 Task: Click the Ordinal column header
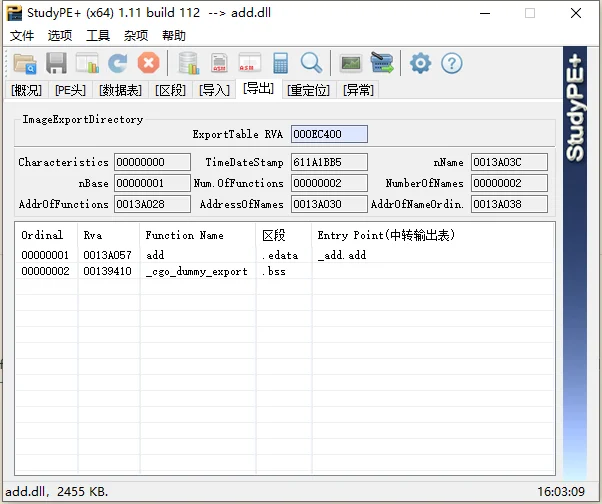46,235
